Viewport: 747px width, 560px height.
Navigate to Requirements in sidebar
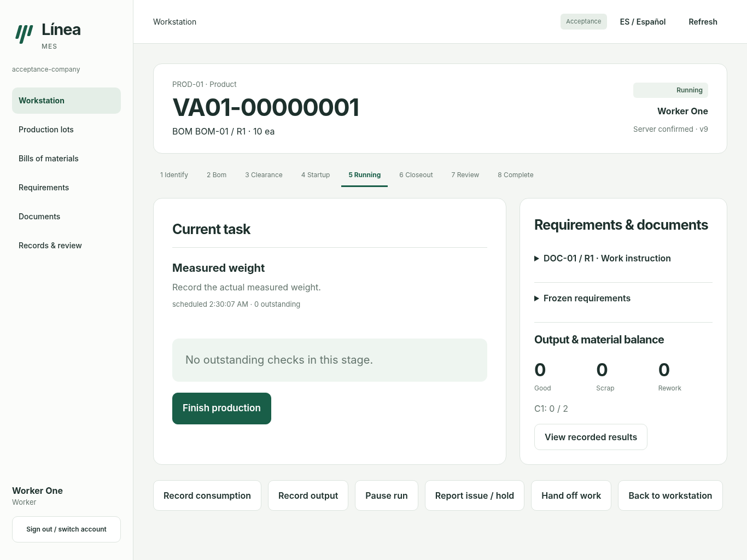tap(66, 188)
